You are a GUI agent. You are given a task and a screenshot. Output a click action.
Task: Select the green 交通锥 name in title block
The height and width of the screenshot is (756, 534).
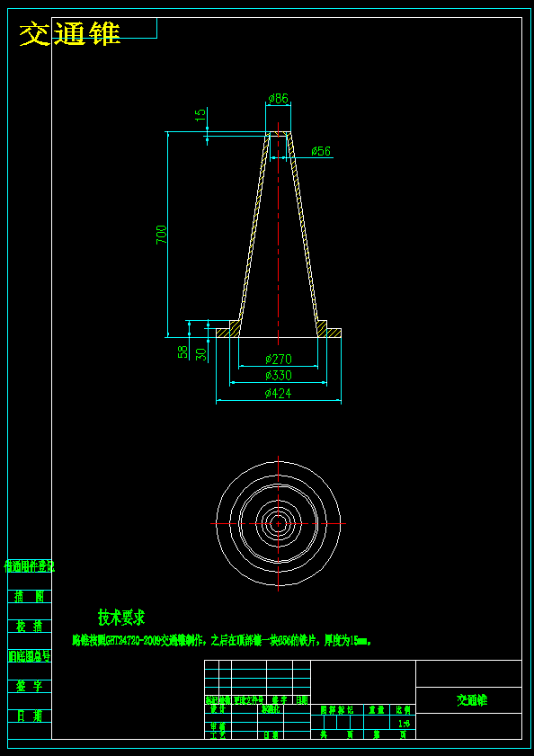[x=472, y=700]
